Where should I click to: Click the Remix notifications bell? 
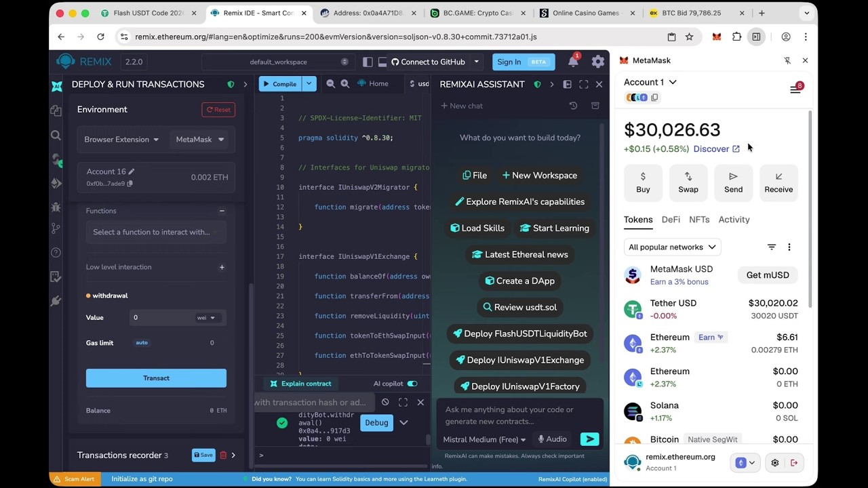click(573, 62)
